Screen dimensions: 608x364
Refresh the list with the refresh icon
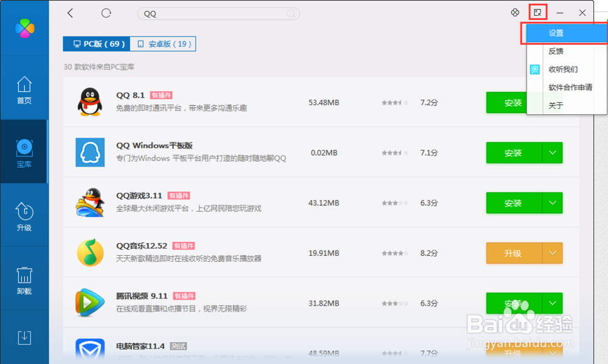[106, 13]
